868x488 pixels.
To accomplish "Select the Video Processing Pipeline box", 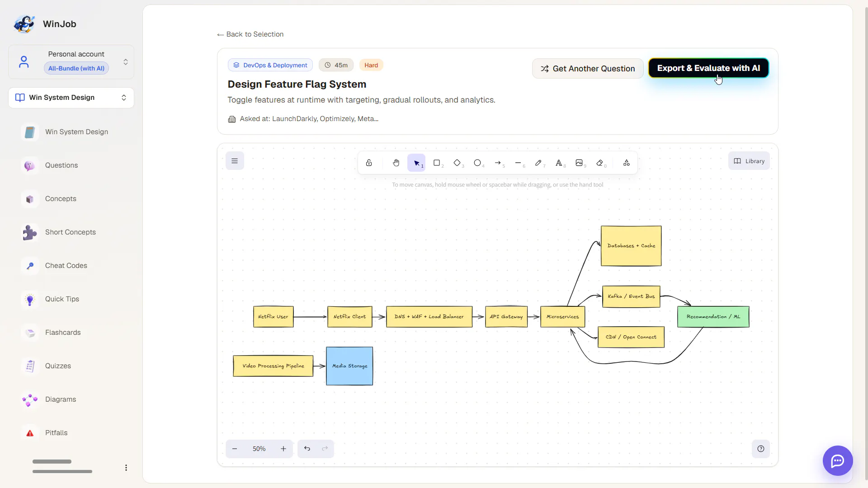I will tap(273, 366).
